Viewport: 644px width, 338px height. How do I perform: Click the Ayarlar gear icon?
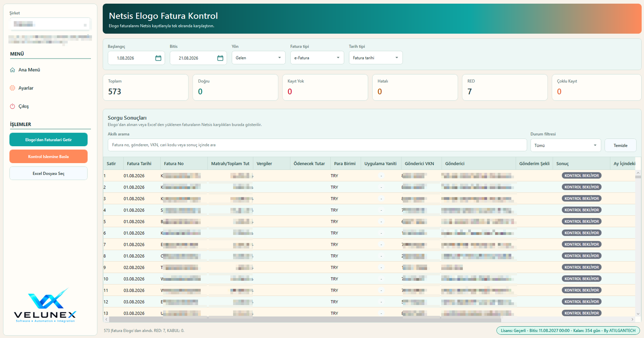coord(12,88)
